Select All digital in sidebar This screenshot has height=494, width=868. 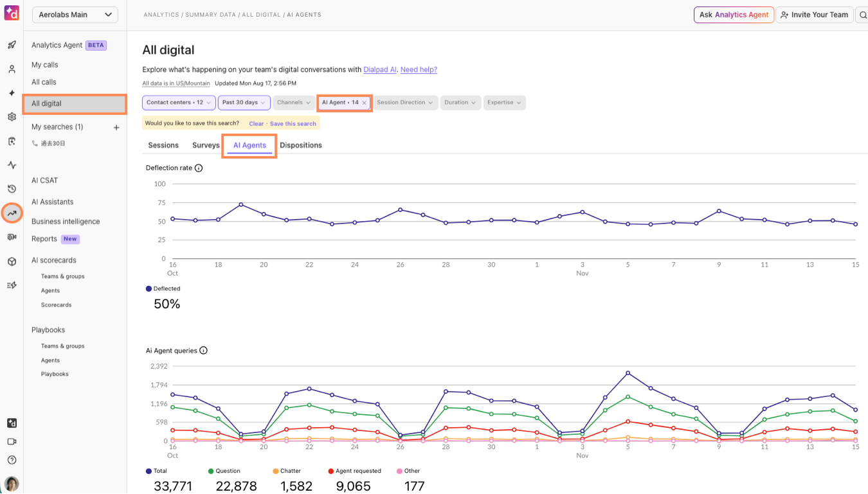(75, 103)
